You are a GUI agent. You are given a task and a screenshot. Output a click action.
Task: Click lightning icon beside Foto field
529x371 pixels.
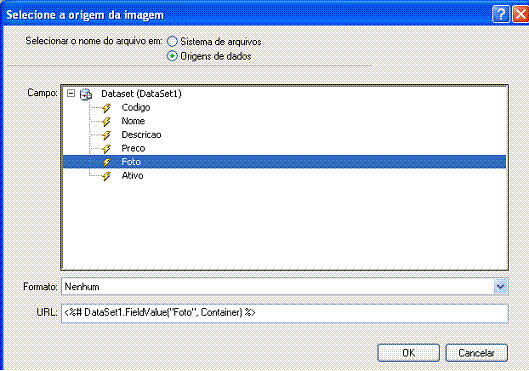107,162
